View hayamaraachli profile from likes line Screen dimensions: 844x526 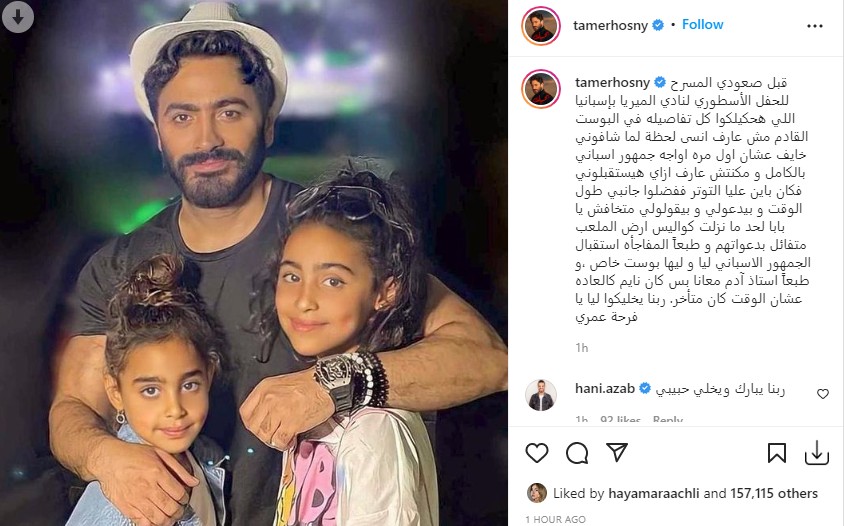pyautogui.click(x=653, y=493)
